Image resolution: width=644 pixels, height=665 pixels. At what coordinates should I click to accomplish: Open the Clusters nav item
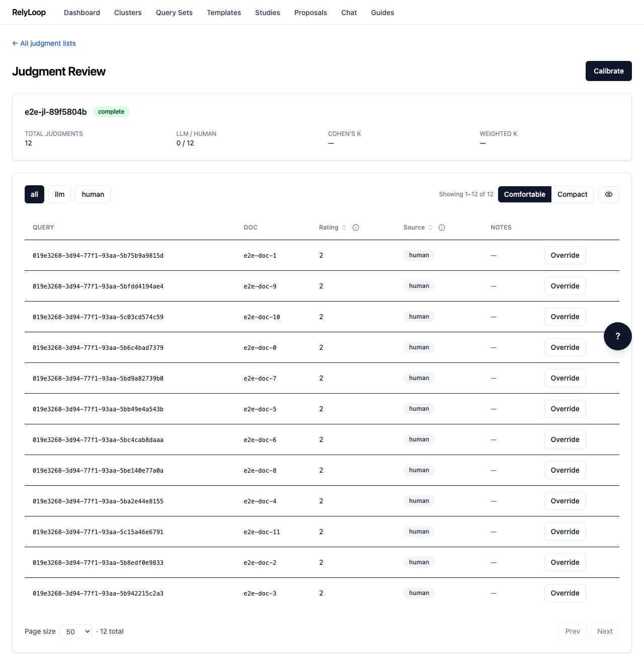point(128,13)
